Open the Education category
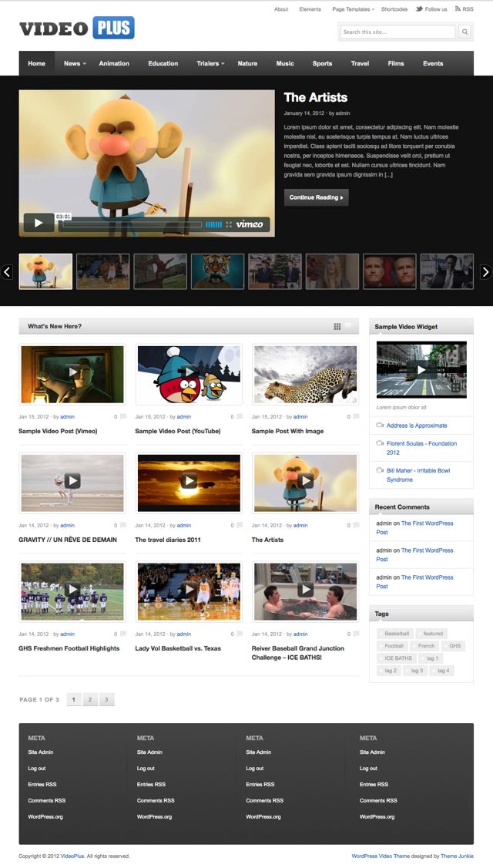Image resolution: width=493 pixels, height=868 pixels. pos(163,64)
